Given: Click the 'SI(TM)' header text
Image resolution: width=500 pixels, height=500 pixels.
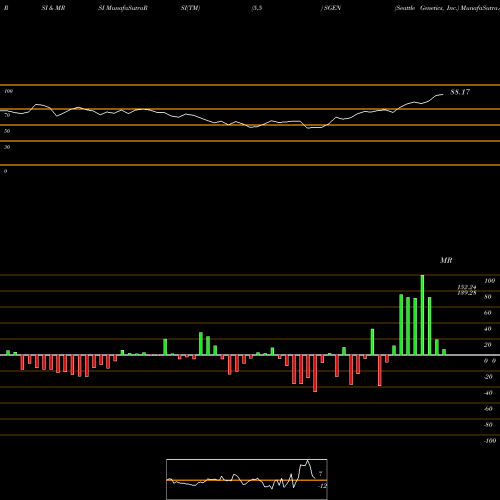Looking at the screenshot, I should click(190, 8).
